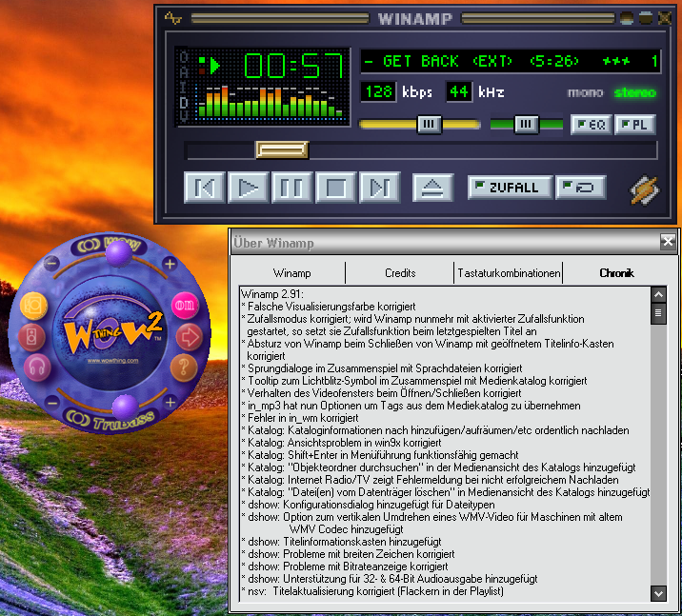
Task: Close the Winamp player window
Action: [665, 18]
